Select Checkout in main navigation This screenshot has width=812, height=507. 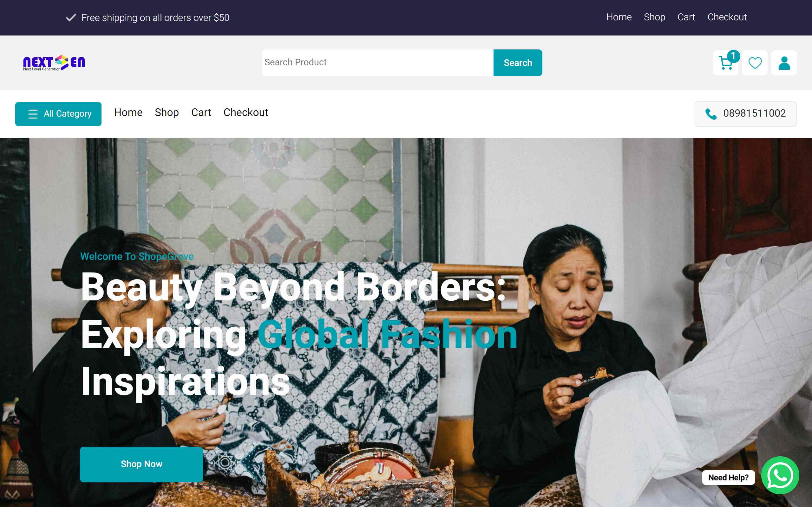point(246,112)
